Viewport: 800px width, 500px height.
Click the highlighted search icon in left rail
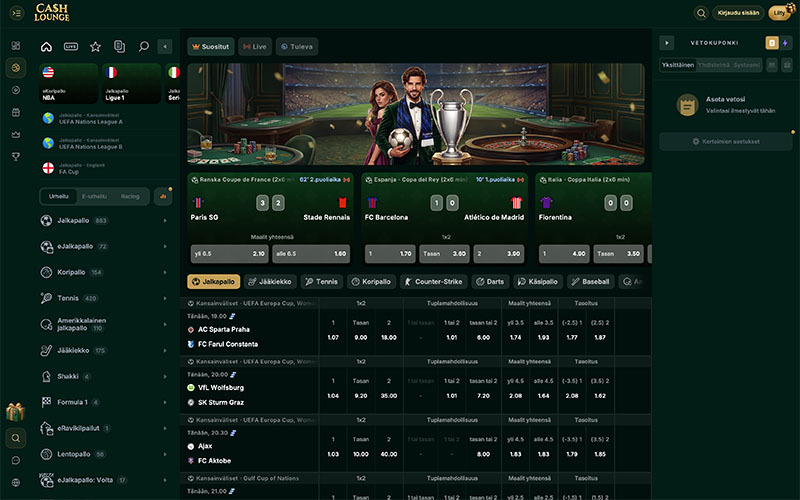(x=16, y=438)
